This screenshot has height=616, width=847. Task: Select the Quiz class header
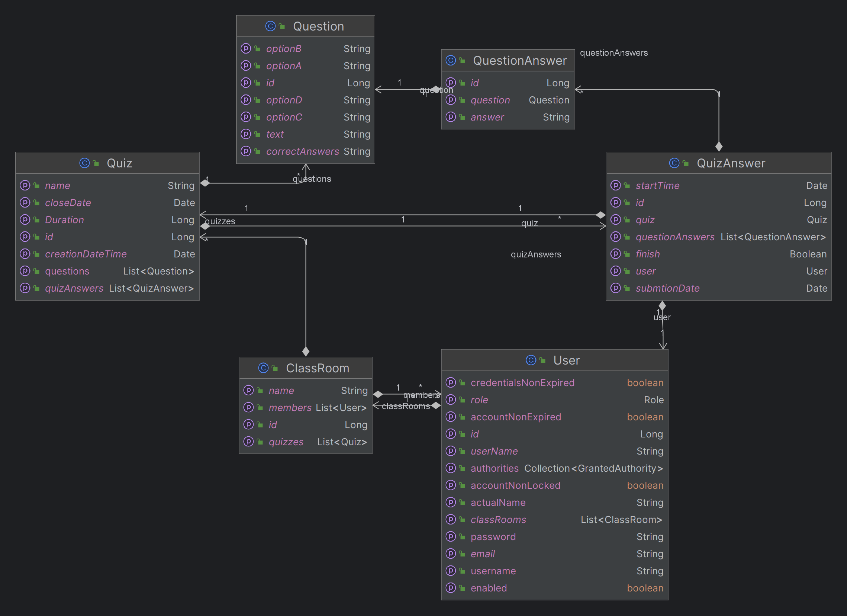pyautogui.click(x=119, y=163)
